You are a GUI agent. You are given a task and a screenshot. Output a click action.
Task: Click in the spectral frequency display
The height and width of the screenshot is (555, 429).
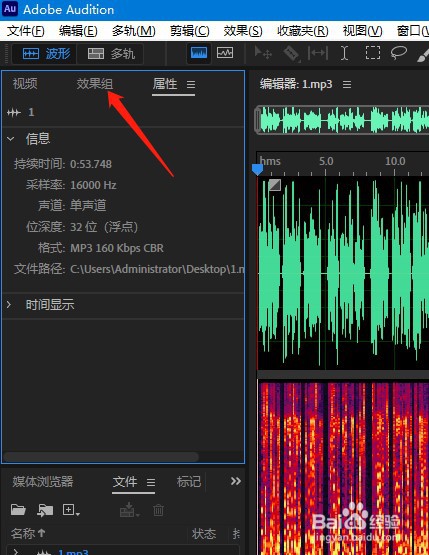pos(343,467)
